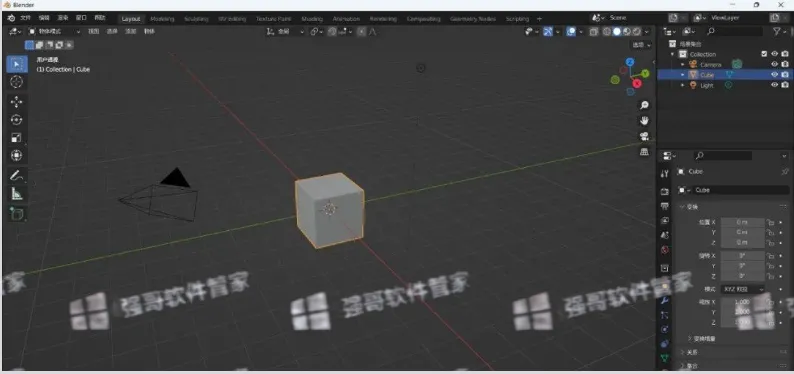Switch to rendered viewport shading
Image resolution: width=794 pixels, height=374 pixels.
point(637,31)
